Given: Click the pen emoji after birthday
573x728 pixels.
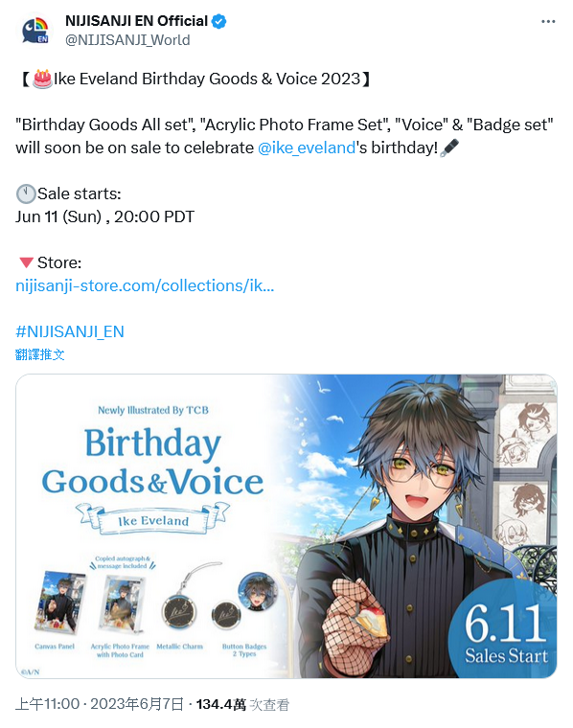Looking at the screenshot, I should point(449,148).
